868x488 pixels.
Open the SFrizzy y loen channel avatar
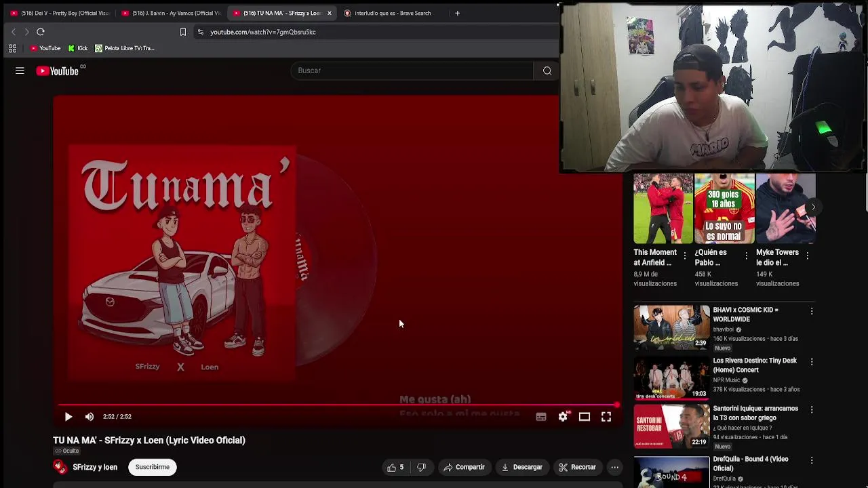pos(60,467)
